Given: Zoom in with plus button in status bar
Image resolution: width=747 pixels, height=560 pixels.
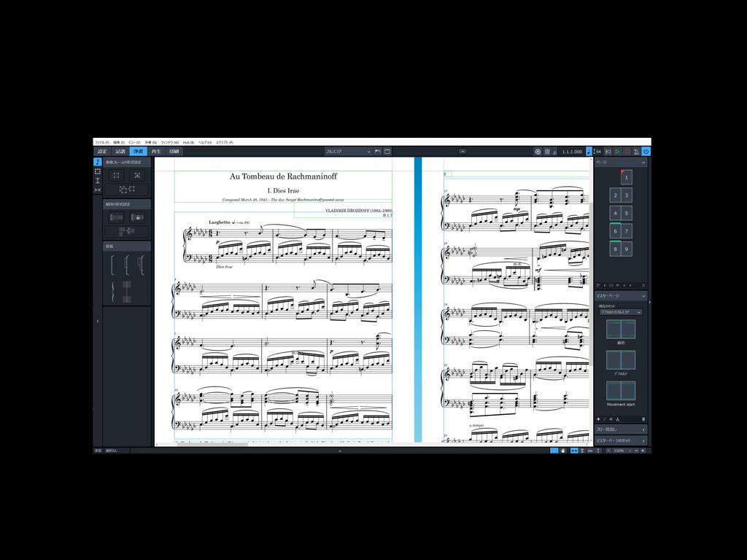Looking at the screenshot, I should coord(643,451).
